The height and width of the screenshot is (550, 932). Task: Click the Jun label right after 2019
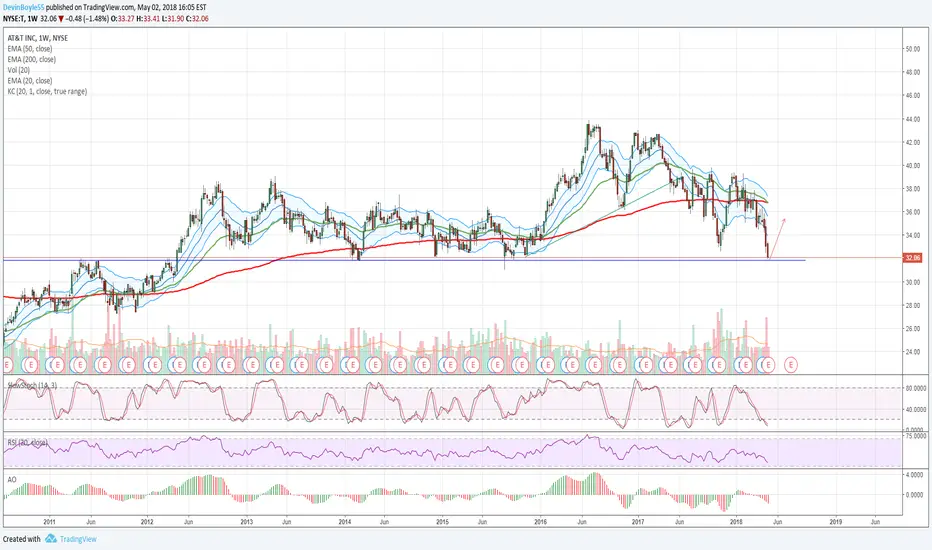(x=875, y=522)
